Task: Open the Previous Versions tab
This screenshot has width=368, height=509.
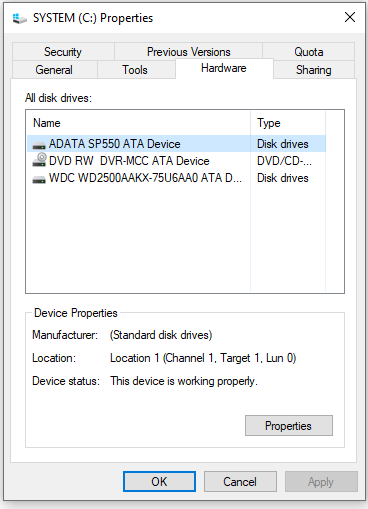Action: (189, 52)
